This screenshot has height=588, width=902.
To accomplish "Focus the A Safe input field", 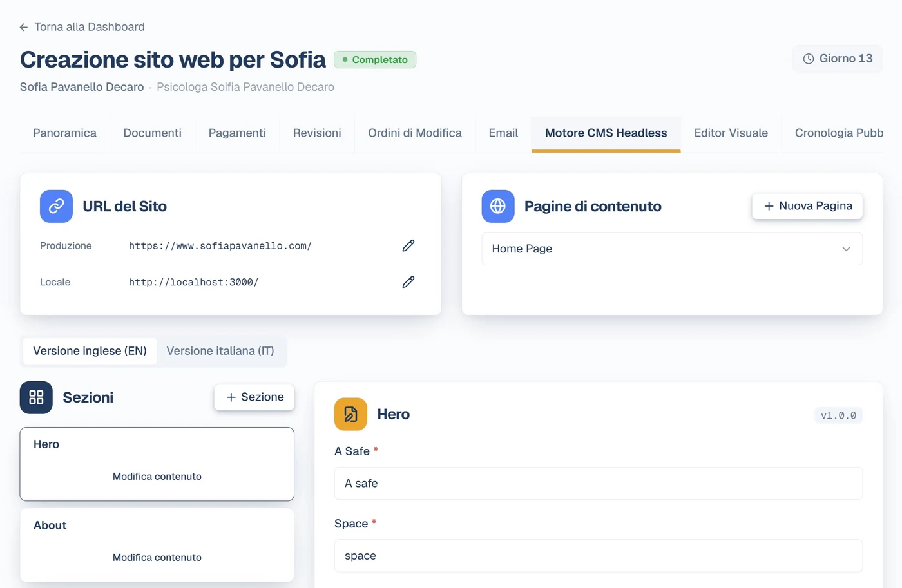I will point(599,484).
